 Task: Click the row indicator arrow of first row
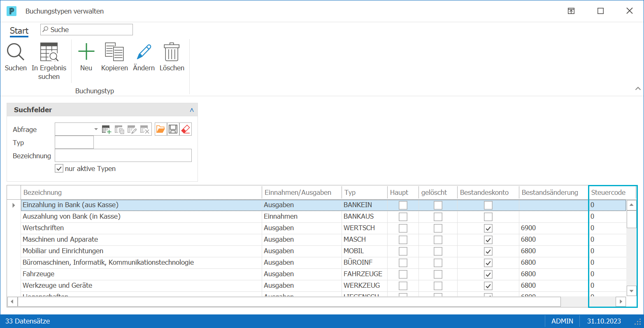14,205
